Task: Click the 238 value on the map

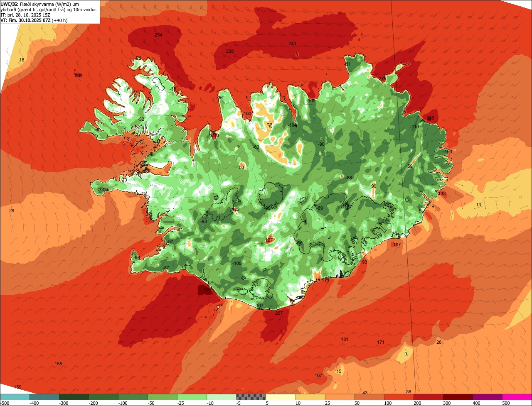Action: pos(230,51)
